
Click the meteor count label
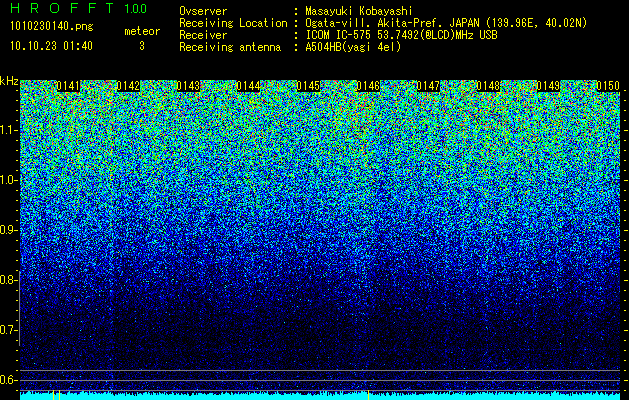coord(142,31)
